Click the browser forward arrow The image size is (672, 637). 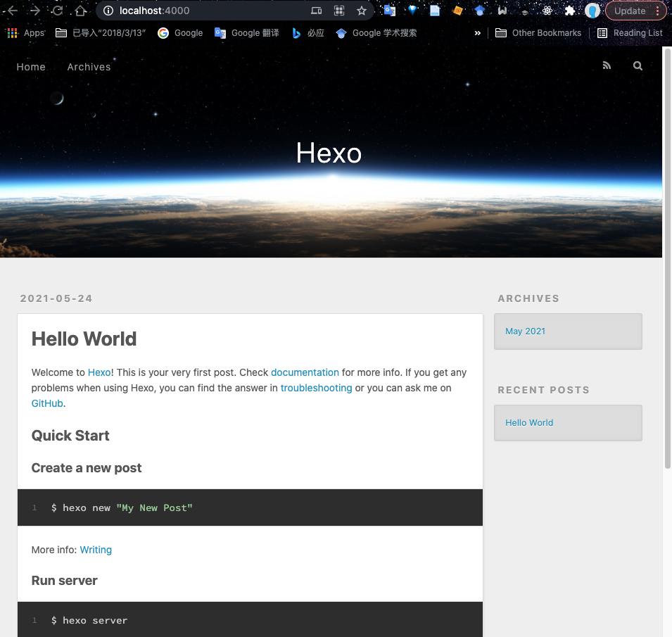pos(34,11)
